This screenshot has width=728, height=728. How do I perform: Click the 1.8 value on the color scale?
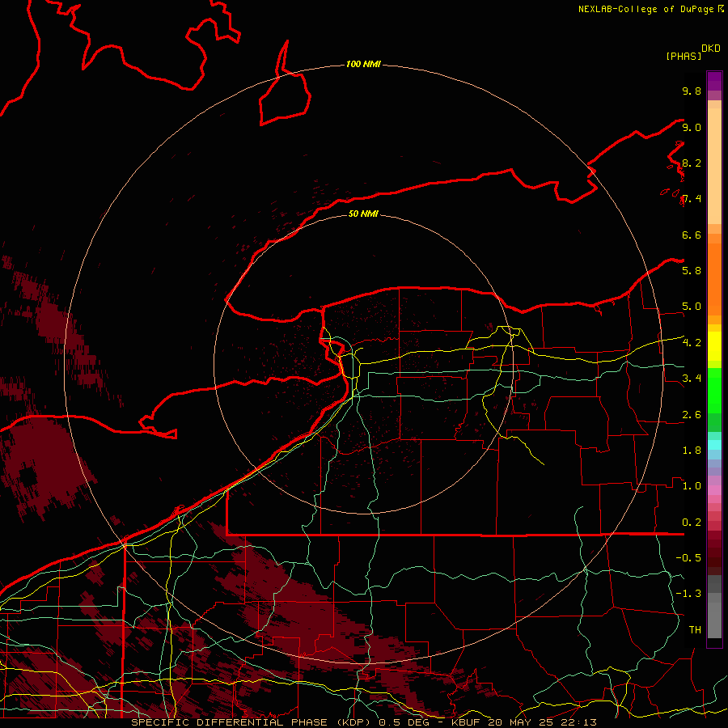tap(692, 451)
